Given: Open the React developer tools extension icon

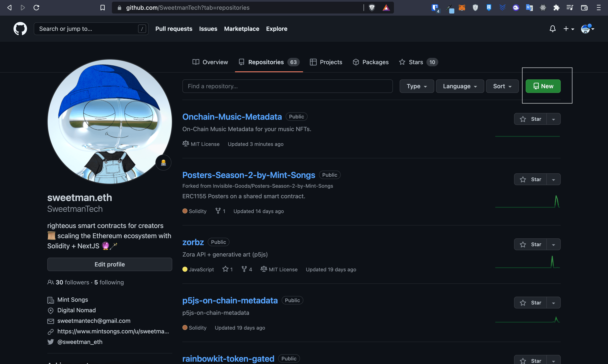Looking at the screenshot, I should (543, 8).
